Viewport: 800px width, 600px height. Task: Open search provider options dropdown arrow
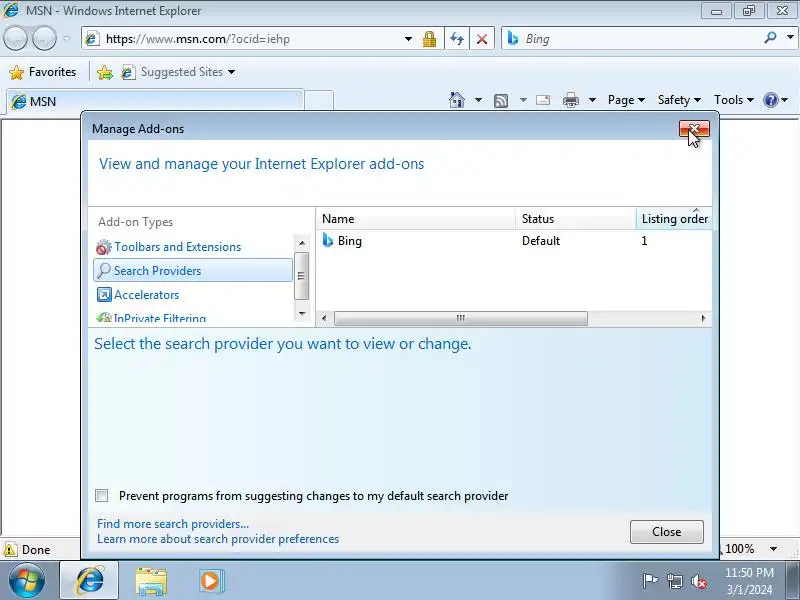[x=790, y=38]
